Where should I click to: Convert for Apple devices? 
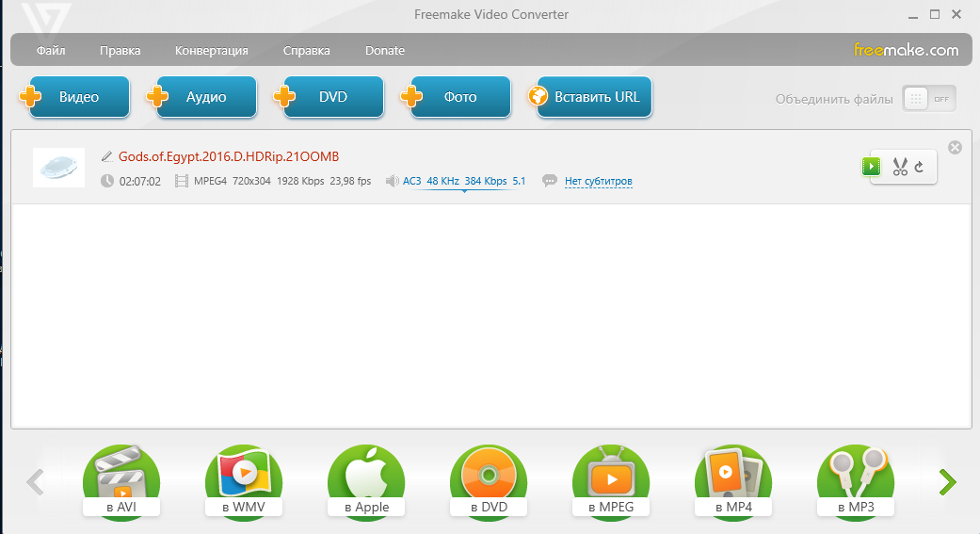coord(366,482)
